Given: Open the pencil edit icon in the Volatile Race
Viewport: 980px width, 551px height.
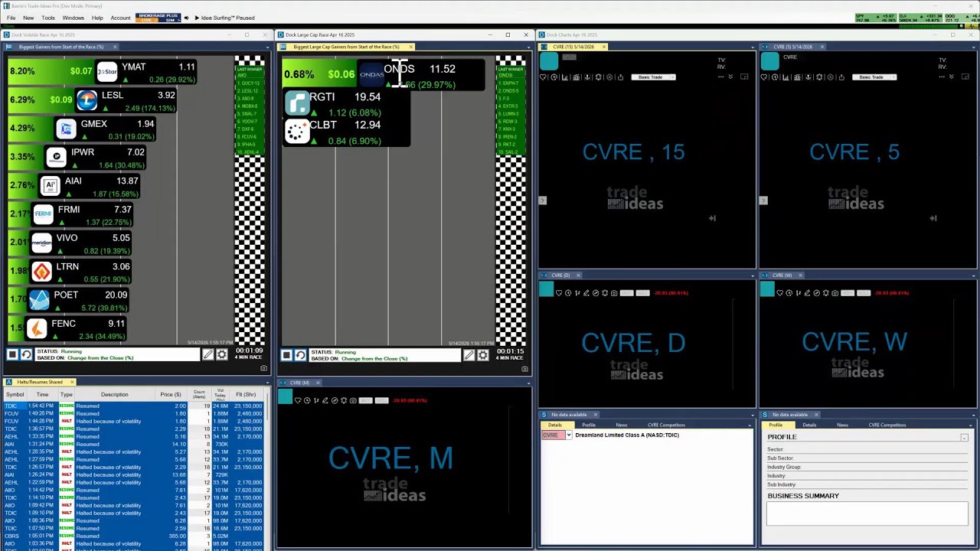Looking at the screenshot, I should pos(207,354).
